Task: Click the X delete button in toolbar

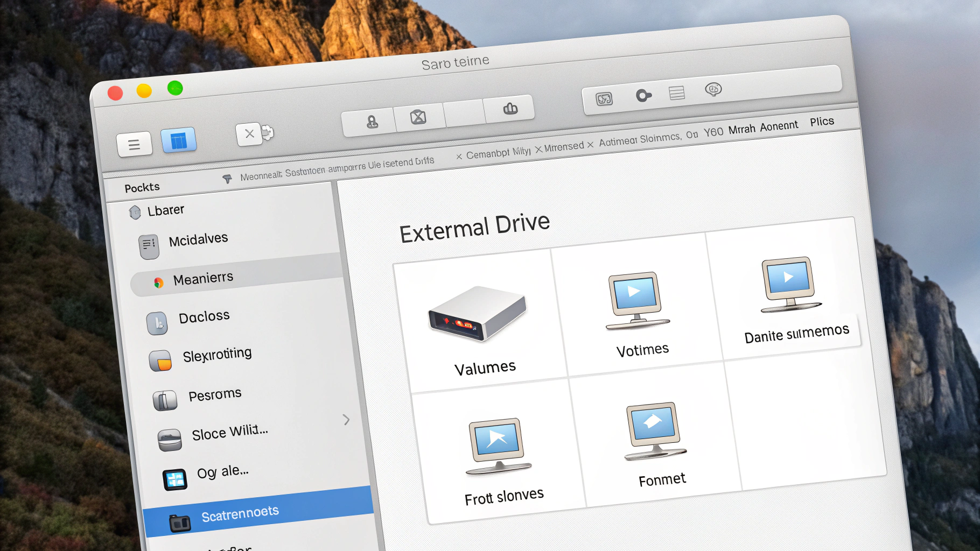Action: [249, 133]
